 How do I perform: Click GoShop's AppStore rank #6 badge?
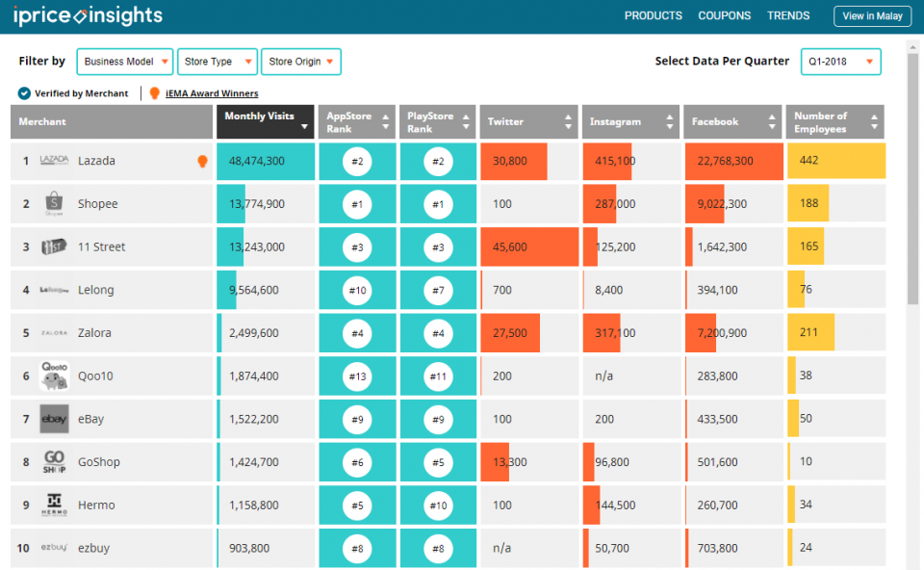(357, 463)
